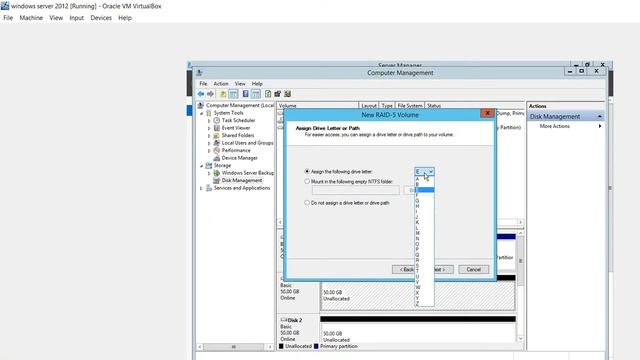Click the File System column header

[410, 106]
